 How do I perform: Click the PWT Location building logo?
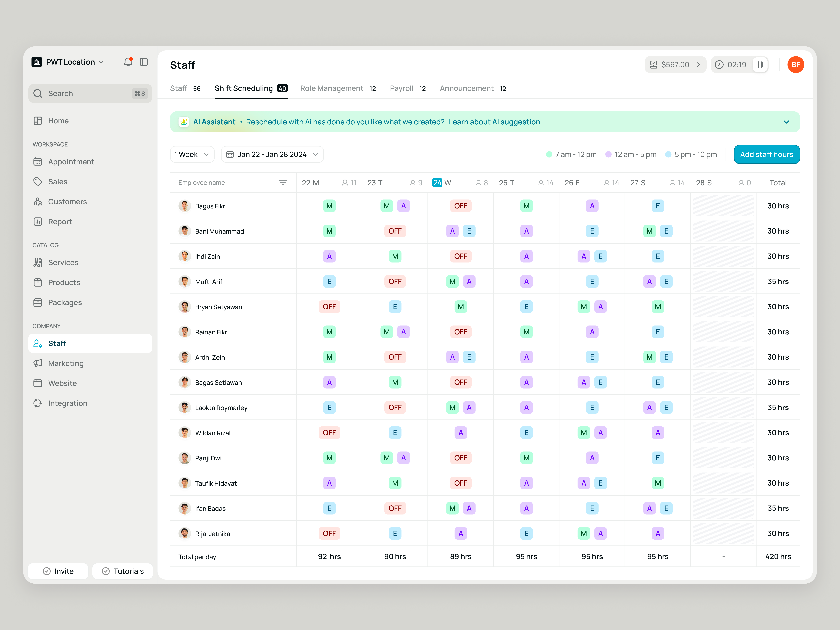click(x=37, y=62)
